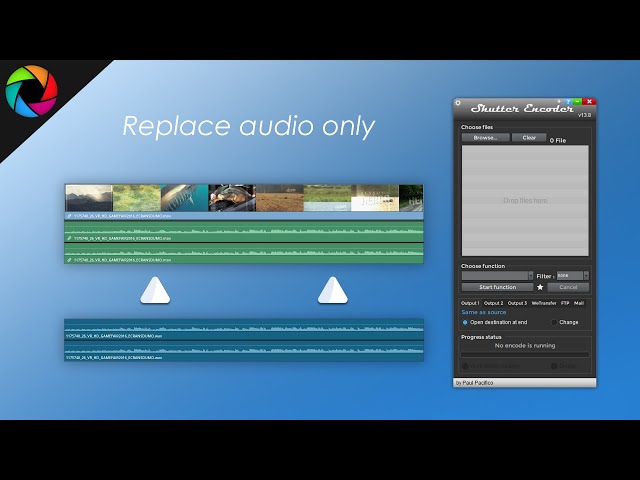Click the mountain thumbnail in video timeline
The height and width of the screenshot is (480, 640).
point(89,198)
